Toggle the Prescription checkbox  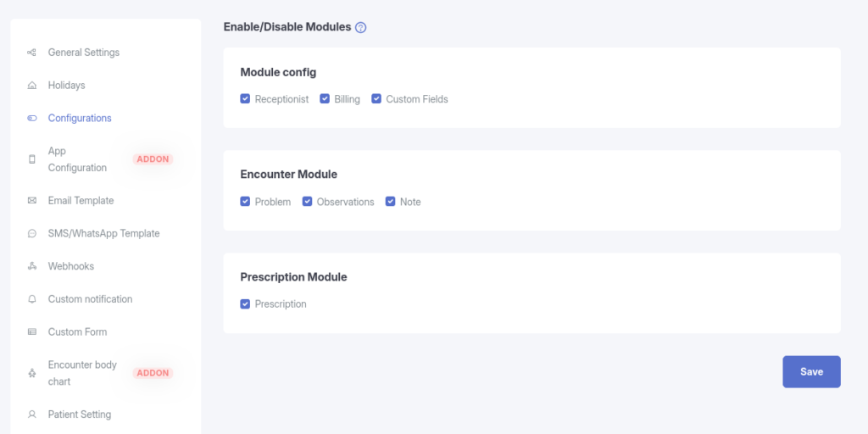click(x=246, y=304)
